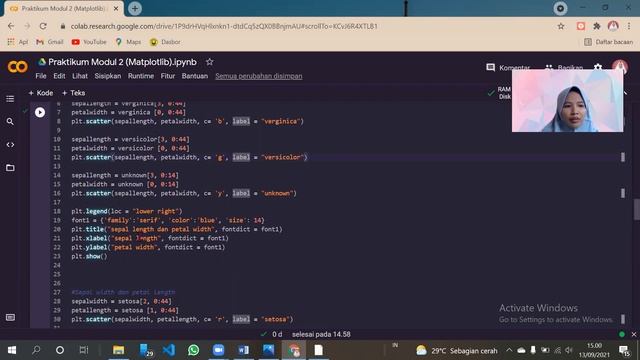
Task: Open the Sisipkan menu
Action: coord(108,76)
